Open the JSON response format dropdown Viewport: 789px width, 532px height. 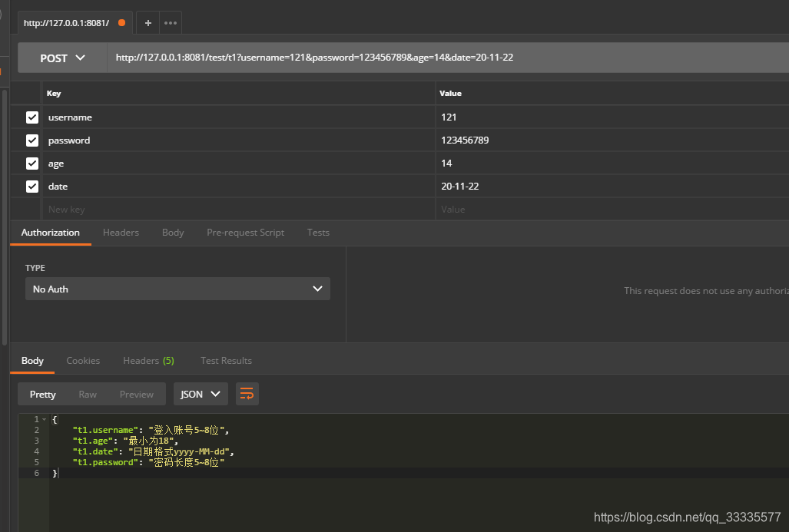point(201,394)
